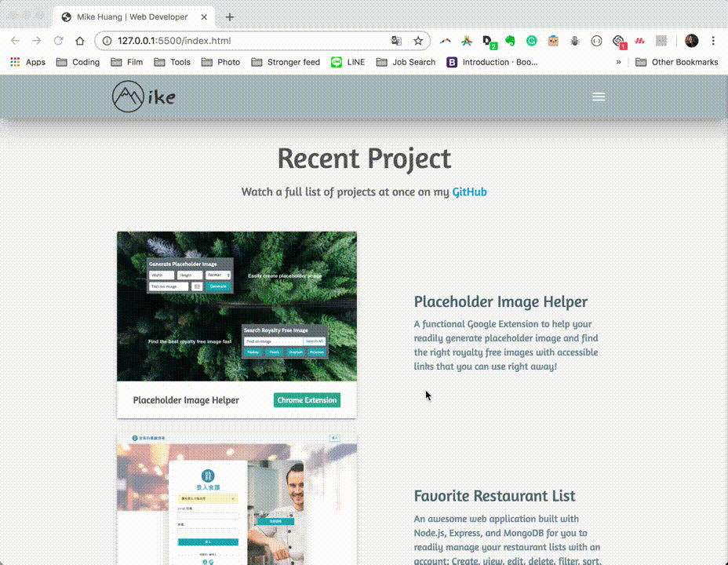
Task: Open the bug extension icon
Action: [x=575, y=41]
